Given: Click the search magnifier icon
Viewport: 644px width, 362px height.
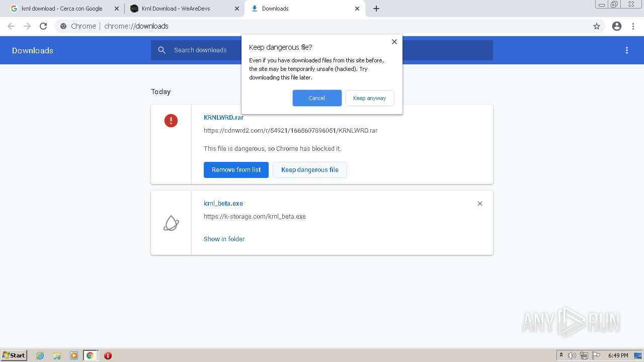Looking at the screenshot, I should click(x=162, y=50).
